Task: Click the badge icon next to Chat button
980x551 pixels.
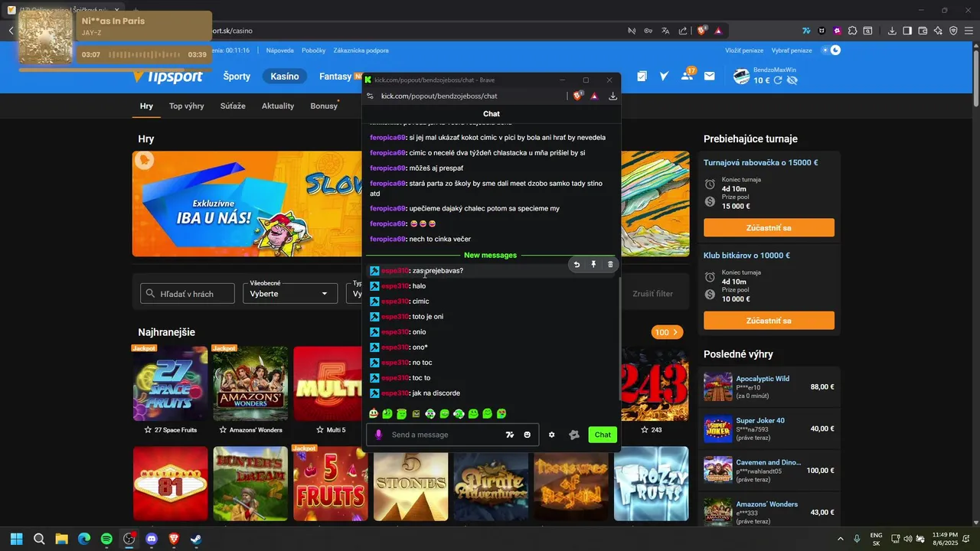Action: [x=574, y=435]
